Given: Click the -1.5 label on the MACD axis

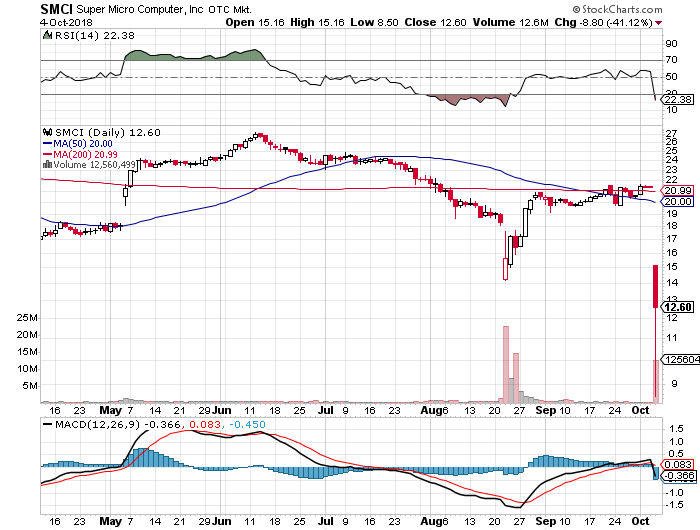Looking at the screenshot, I should pos(675,505).
